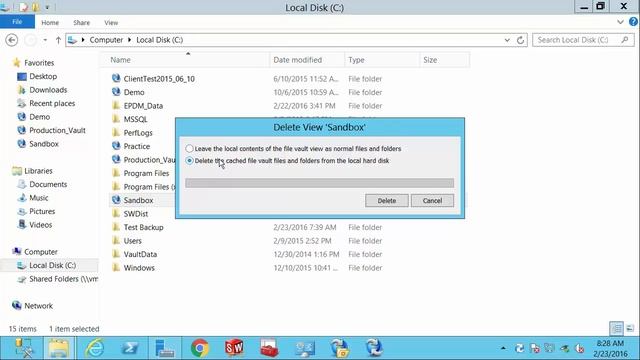The width and height of the screenshot is (640, 360).
Task: Select the Practice vault folder icon
Action: coord(116,146)
